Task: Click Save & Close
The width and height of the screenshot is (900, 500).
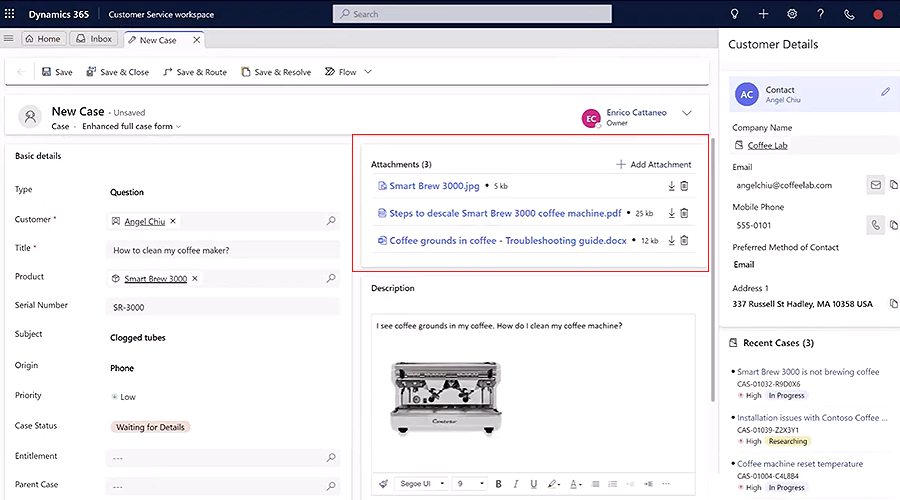Action: point(118,72)
